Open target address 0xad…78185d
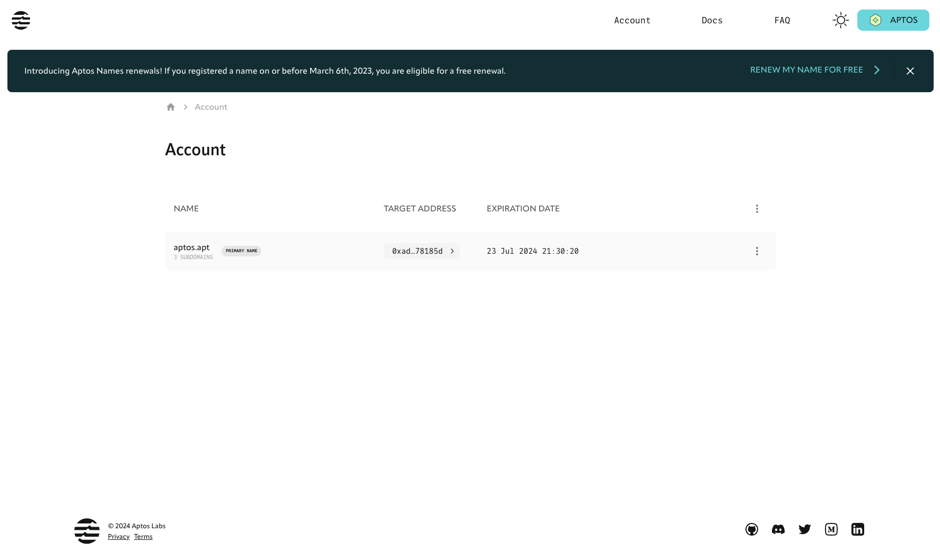The image size is (940, 560). point(421,251)
